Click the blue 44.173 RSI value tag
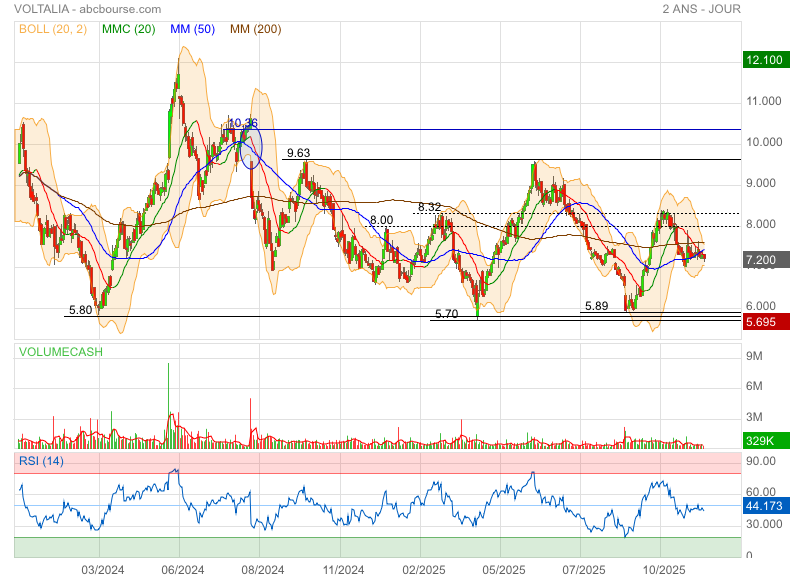790x580 pixels. pyautogui.click(x=767, y=506)
